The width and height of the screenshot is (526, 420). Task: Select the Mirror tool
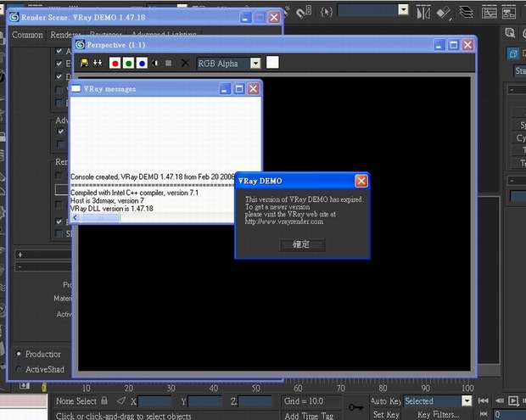[423, 13]
